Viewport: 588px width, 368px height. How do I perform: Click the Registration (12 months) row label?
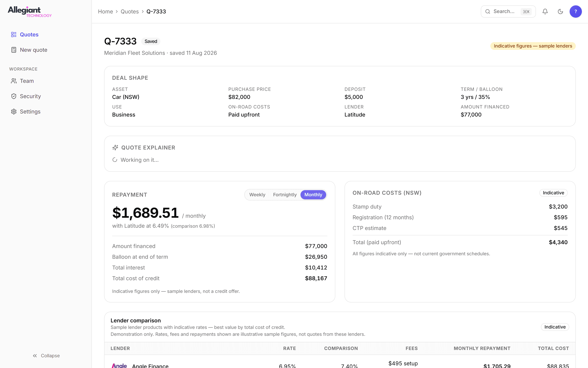(383, 217)
